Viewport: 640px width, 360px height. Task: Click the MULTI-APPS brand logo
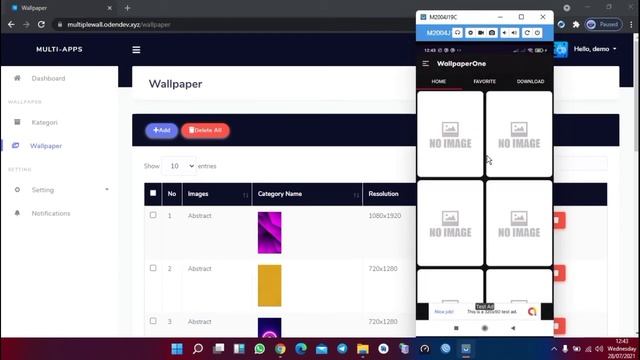click(59, 49)
